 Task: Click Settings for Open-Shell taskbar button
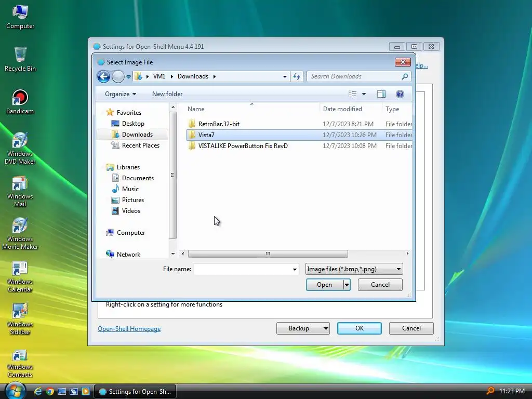[x=135, y=392]
